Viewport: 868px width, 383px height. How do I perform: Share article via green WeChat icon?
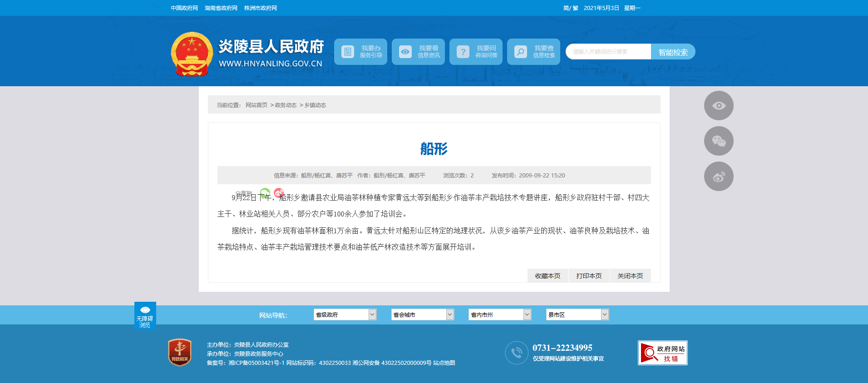(265, 192)
